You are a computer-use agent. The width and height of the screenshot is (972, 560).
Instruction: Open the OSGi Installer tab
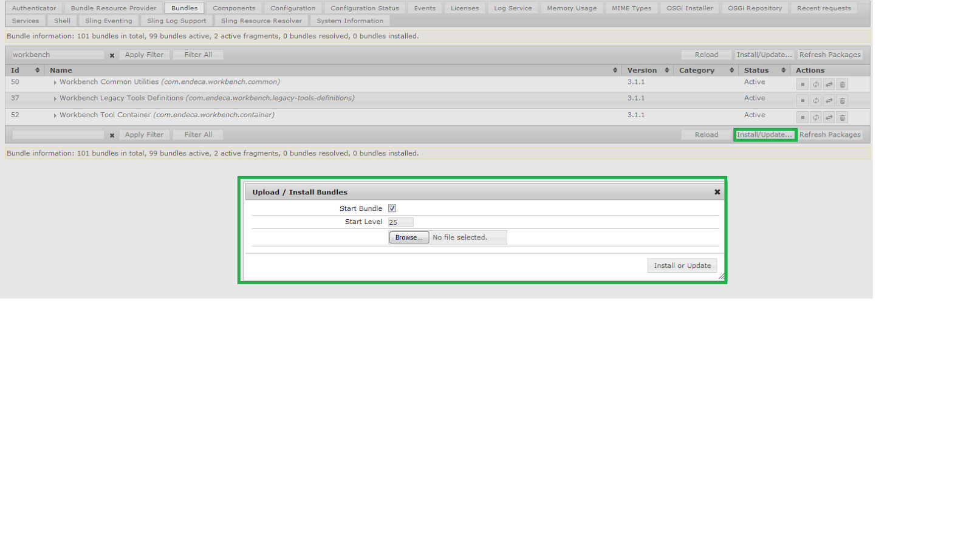[689, 8]
